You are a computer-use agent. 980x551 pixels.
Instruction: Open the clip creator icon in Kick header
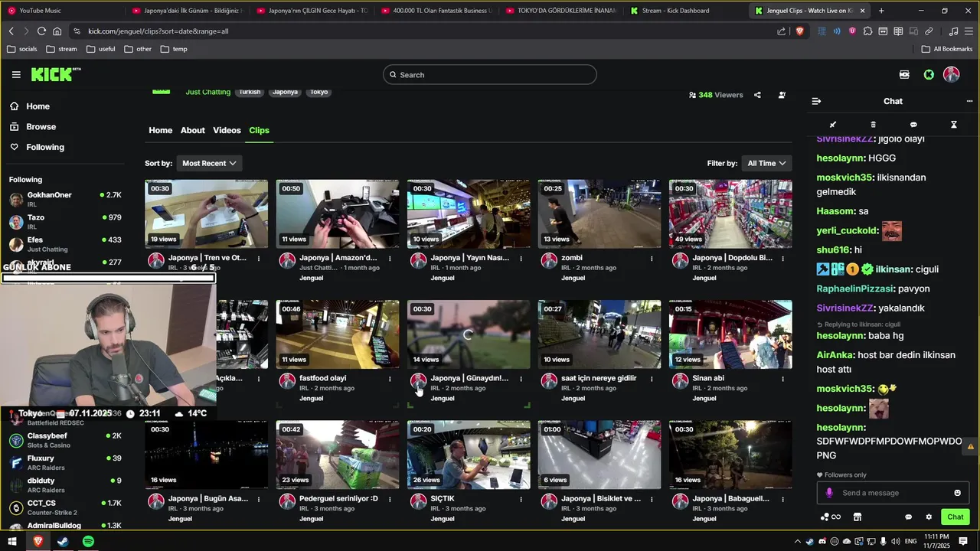[x=904, y=74]
